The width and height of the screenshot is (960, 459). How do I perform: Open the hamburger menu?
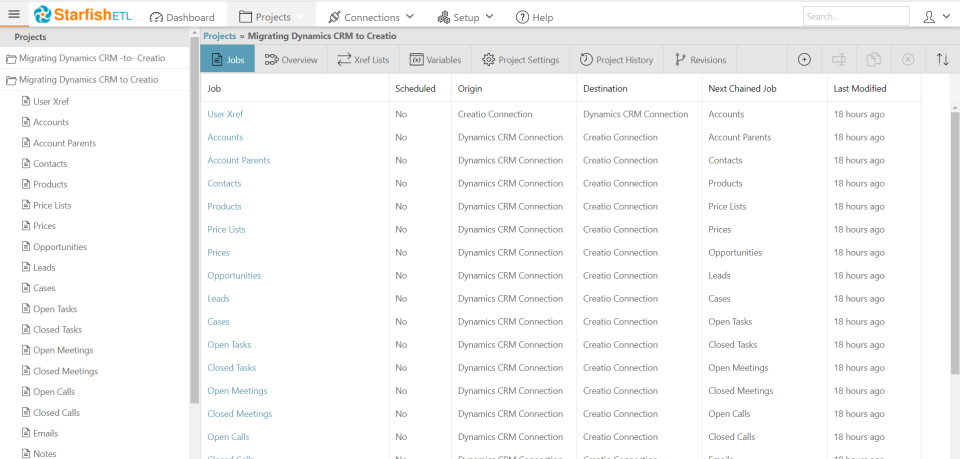14,15
